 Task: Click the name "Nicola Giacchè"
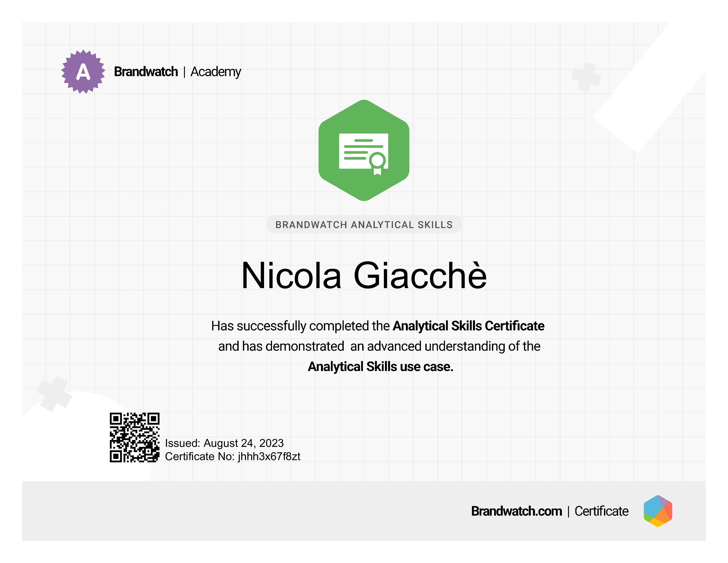coord(364,276)
